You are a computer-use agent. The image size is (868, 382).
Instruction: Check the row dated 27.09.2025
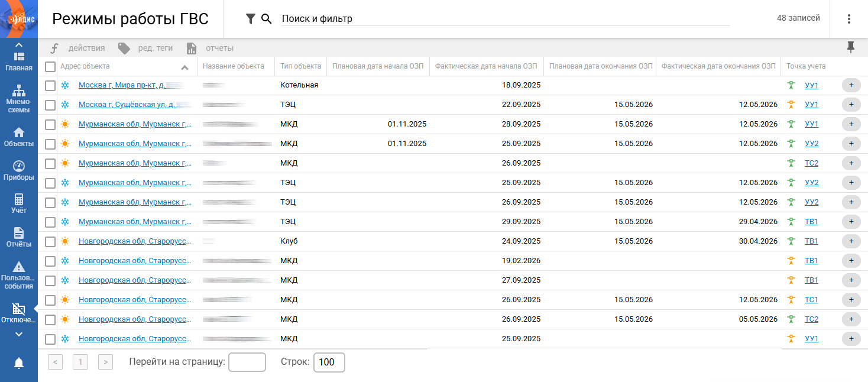click(50, 281)
